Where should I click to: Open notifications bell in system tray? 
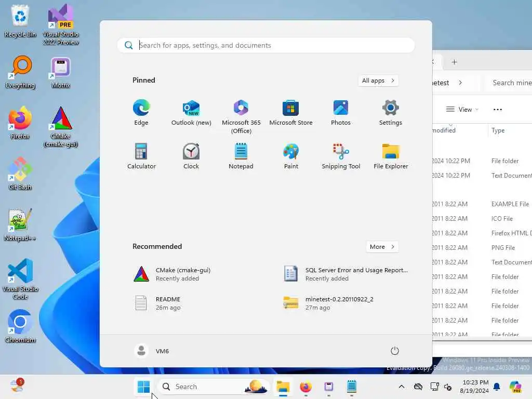(497, 387)
